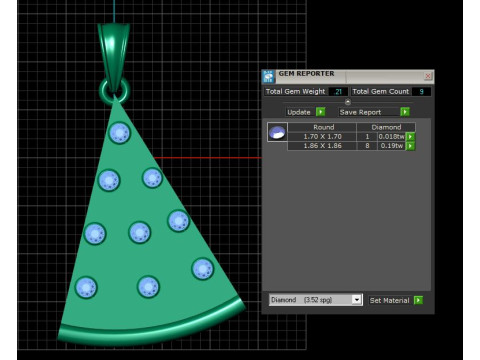
Task: Click the green Update arrow button
Action: click(320, 112)
